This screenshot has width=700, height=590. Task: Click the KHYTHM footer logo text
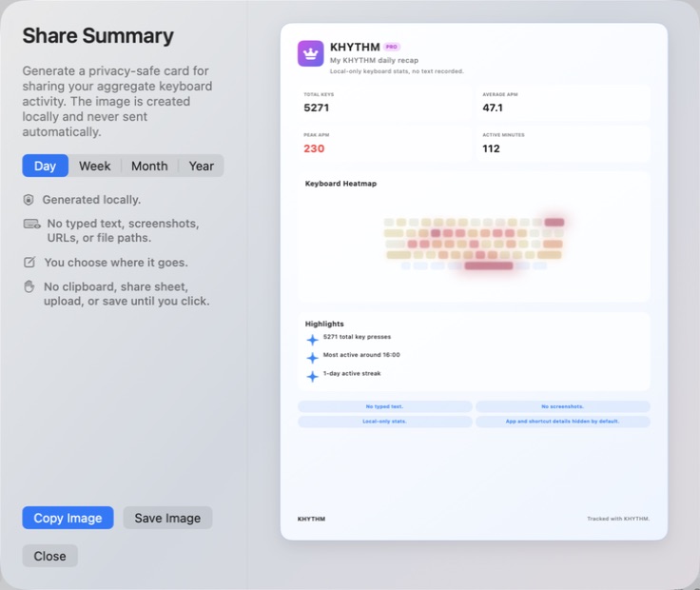coord(311,519)
